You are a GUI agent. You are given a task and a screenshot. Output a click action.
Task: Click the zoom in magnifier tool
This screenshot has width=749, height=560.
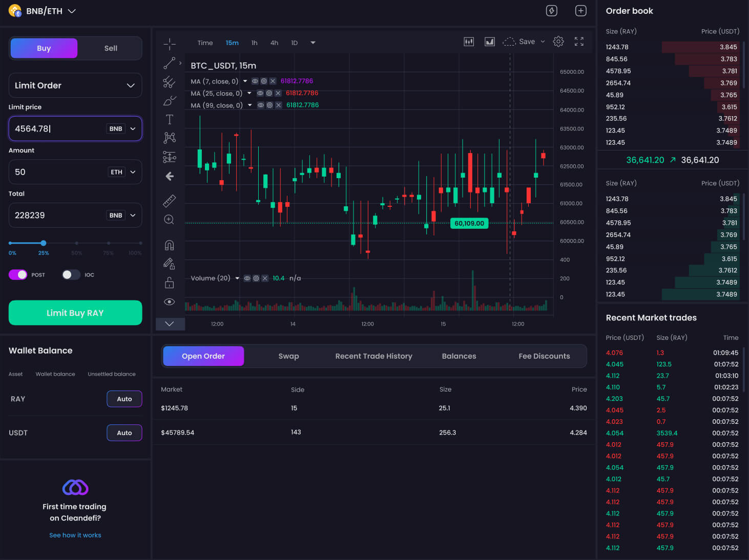pyautogui.click(x=169, y=220)
